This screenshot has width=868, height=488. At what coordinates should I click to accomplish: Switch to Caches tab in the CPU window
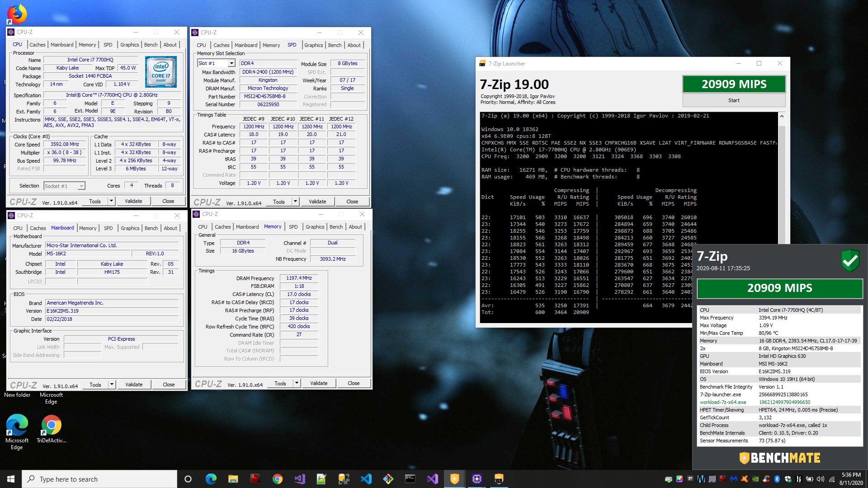(37, 45)
